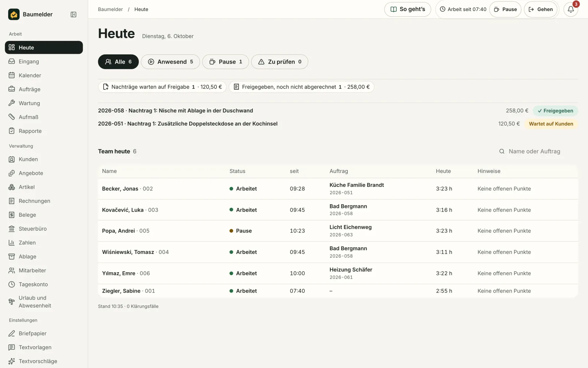Show the Zu prüfen 0 filter
Screen dimensions: 588x368
(280, 62)
